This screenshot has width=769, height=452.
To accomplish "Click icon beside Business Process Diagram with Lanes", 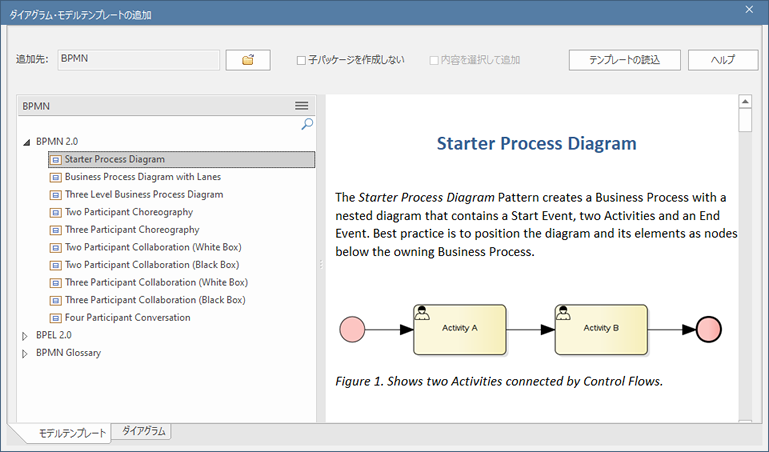I will click(x=56, y=177).
